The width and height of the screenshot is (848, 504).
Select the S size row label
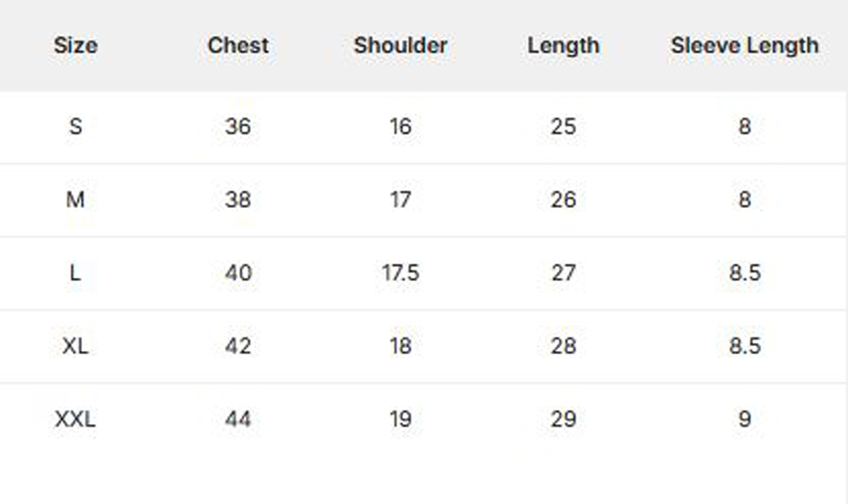click(75, 126)
